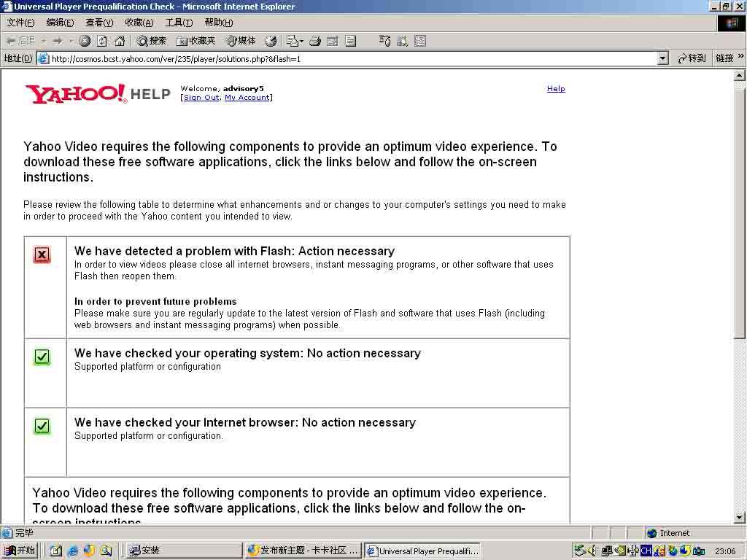The image size is (747, 560).
Task: Click the Sign Out link
Action: 201,98
